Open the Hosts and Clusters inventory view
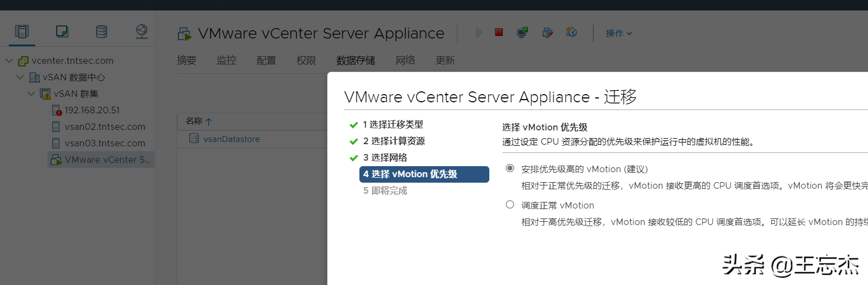The width and height of the screenshot is (868, 285). tap(22, 31)
